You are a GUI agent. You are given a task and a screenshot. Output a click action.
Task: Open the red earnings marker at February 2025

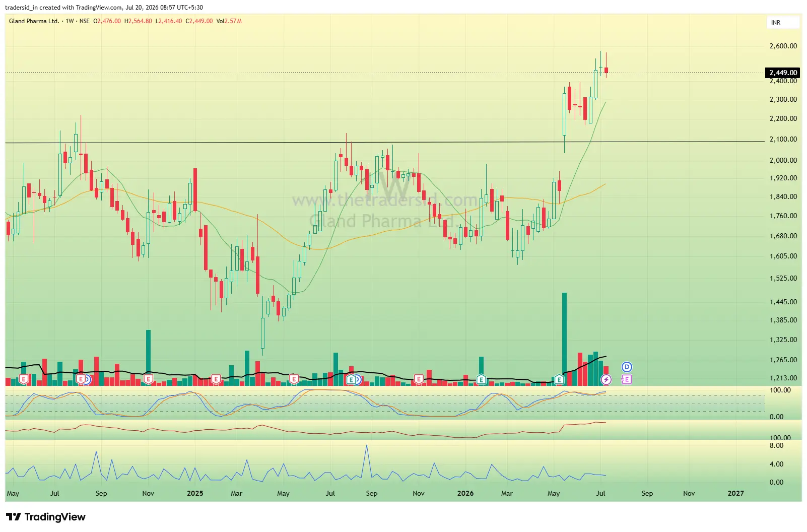point(216,379)
